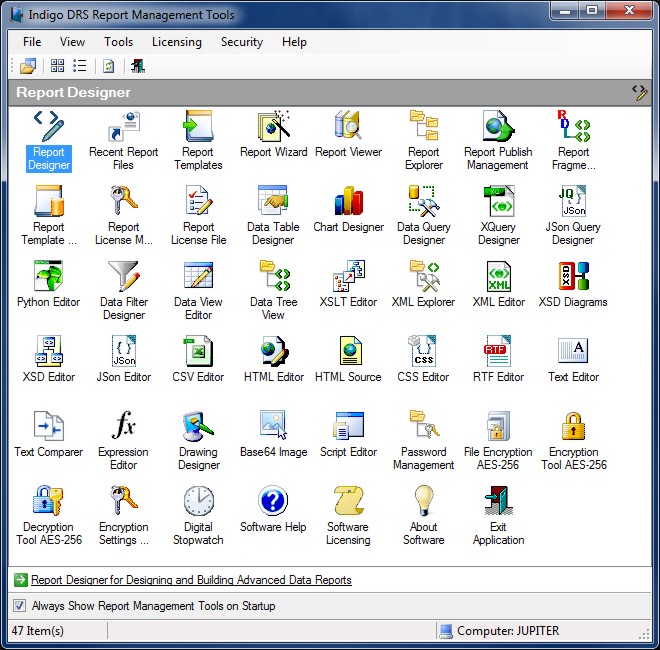
Task: Launch Data Filter Designer
Action: click(124, 291)
